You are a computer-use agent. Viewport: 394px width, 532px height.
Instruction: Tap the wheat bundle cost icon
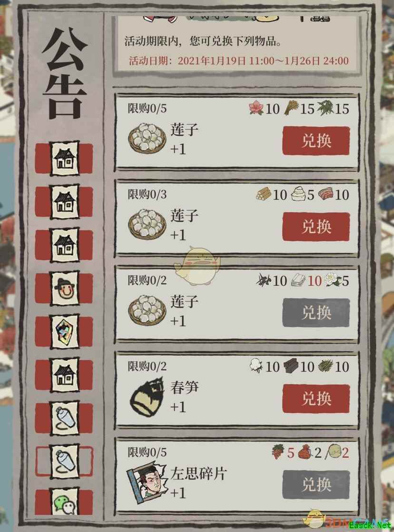pos(291,108)
